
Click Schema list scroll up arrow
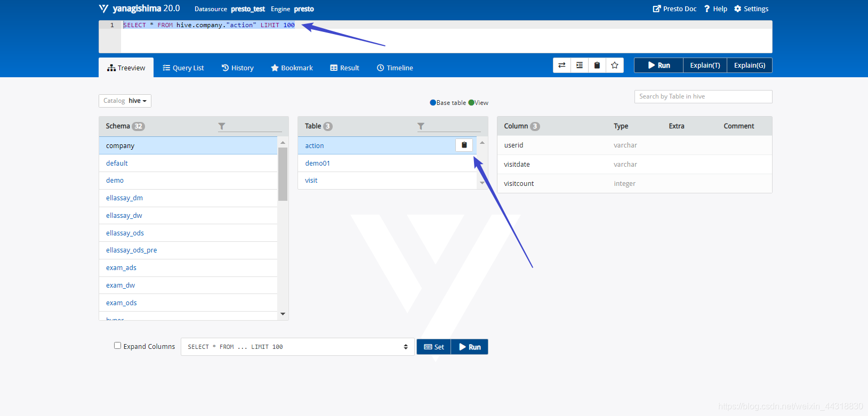pyautogui.click(x=283, y=142)
